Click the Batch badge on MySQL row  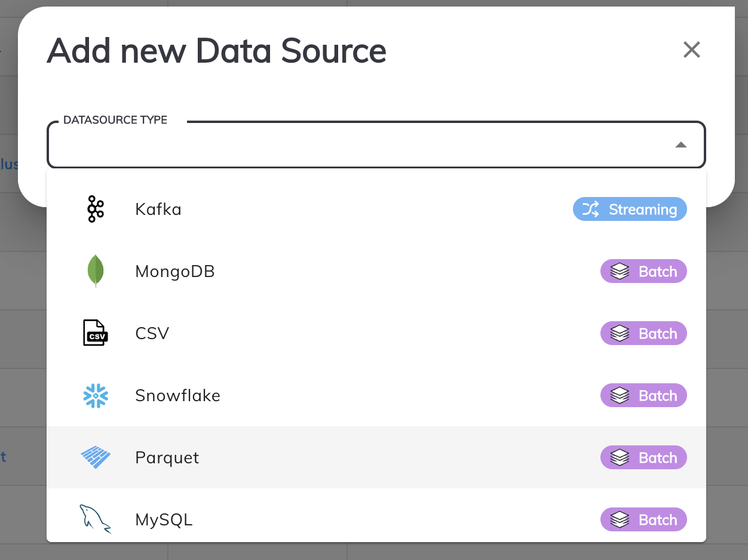tap(643, 520)
